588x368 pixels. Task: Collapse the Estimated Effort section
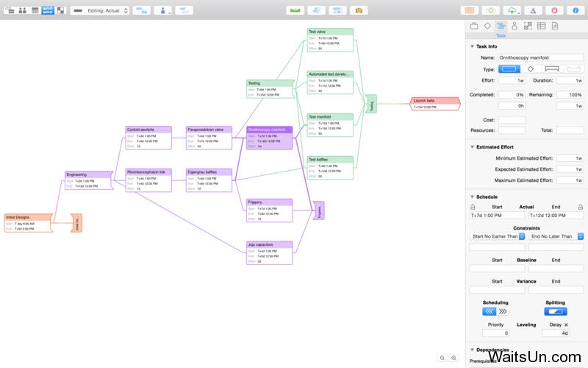coord(472,146)
